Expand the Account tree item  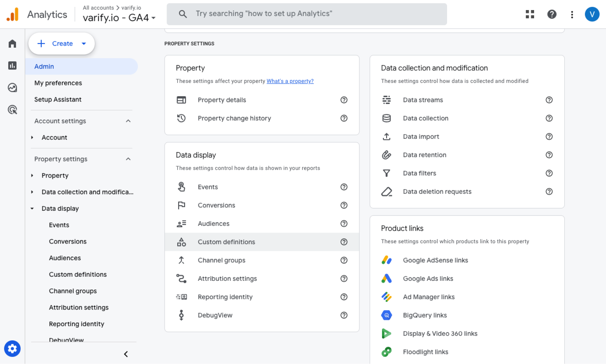click(x=32, y=138)
